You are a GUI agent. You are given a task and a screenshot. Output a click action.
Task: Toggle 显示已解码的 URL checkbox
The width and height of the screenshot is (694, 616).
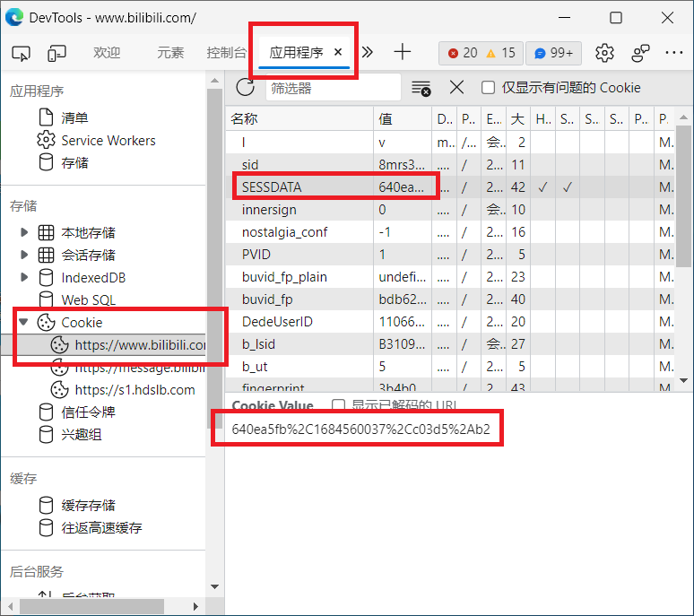click(x=338, y=404)
